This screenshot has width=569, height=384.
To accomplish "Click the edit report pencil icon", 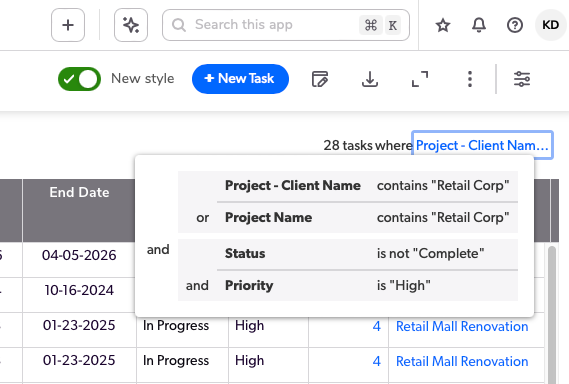I will click(x=320, y=79).
